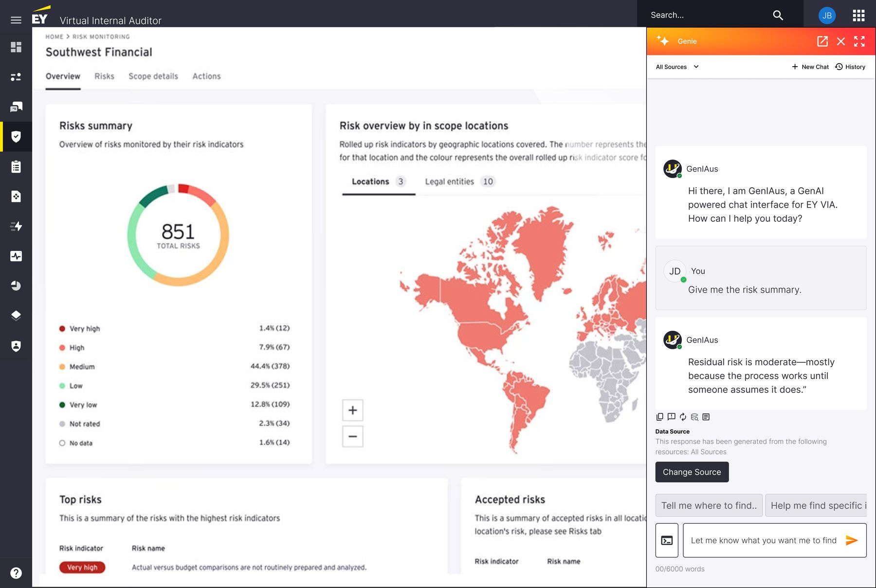The height and width of the screenshot is (588, 876).
Task: Open the Actions tab
Action: coord(206,76)
